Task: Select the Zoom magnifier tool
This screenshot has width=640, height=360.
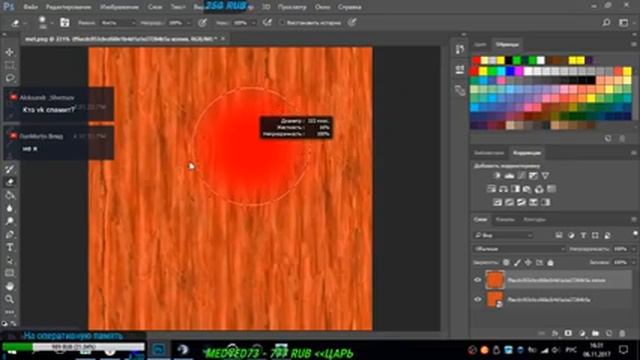Action: (x=10, y=299)
